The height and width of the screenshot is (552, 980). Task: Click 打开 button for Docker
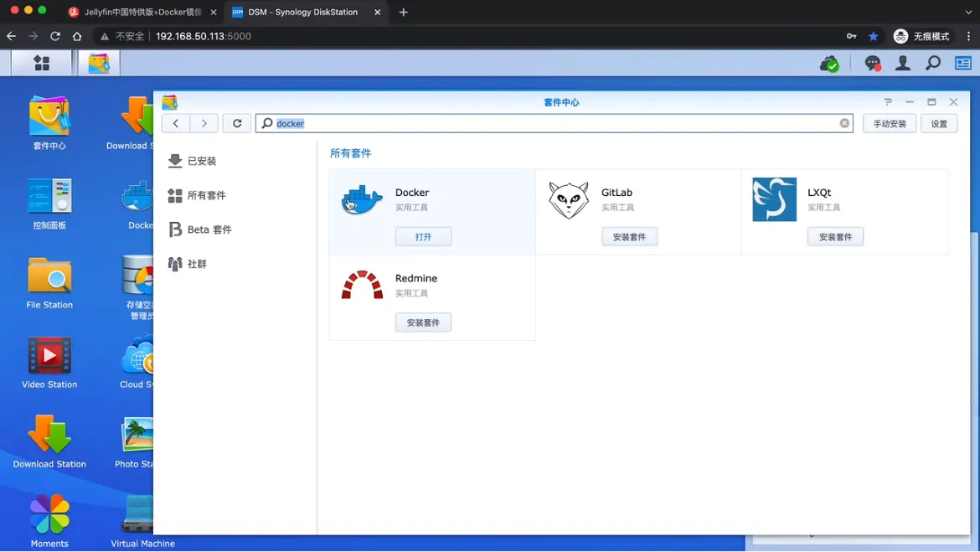(x=423, y=237)
